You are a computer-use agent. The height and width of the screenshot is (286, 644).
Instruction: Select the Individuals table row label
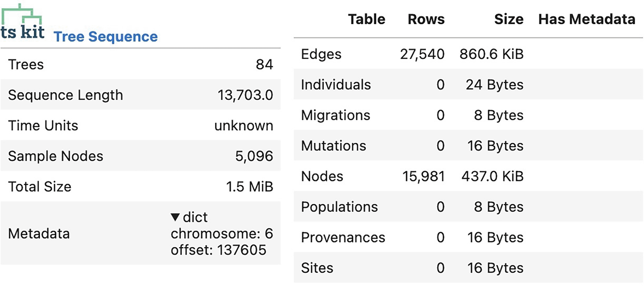(x=336, y=85)
